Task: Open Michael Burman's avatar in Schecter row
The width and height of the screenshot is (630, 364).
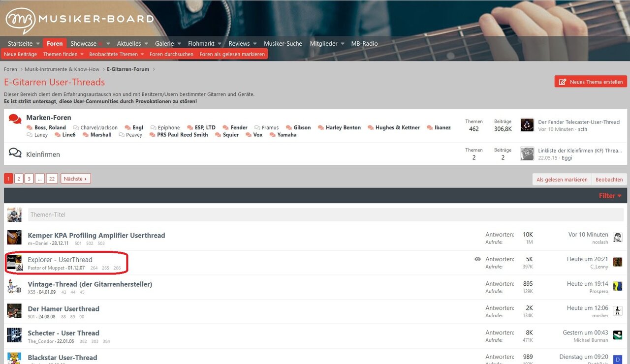Action: tap(617, 335)
